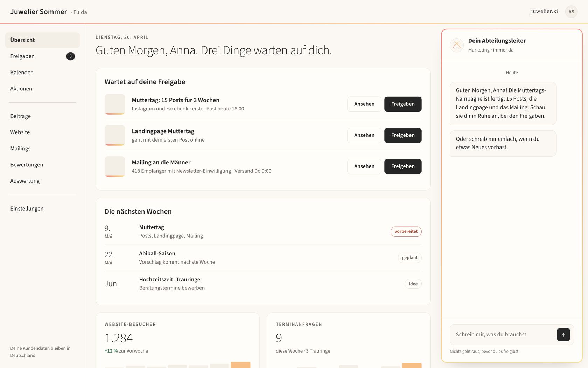Click Ansehen for Mailing an die Männer

click(364, 166)
